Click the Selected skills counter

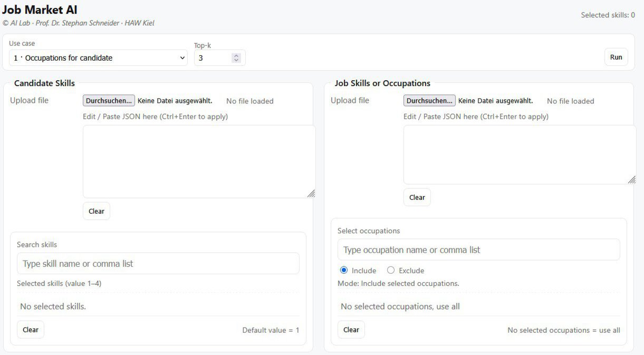pyautogui.click(x=608, y=15)
